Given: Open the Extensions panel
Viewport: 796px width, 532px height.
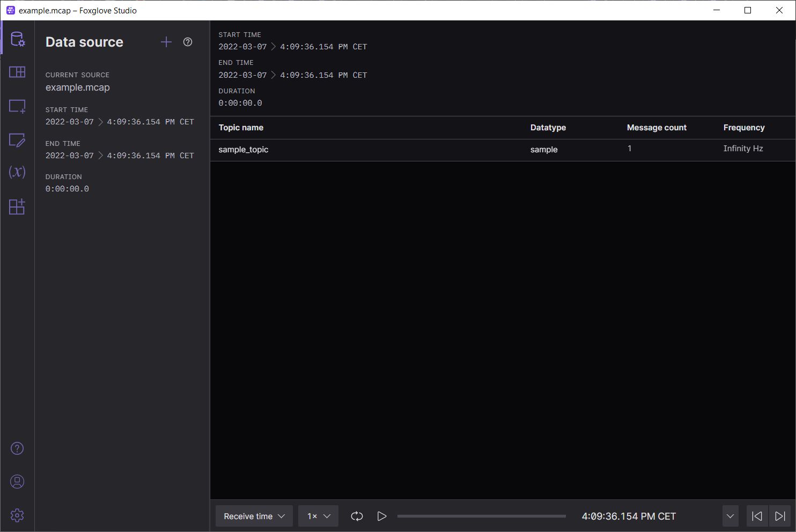Looking at the screenshot, I should [x=17, y=206].
